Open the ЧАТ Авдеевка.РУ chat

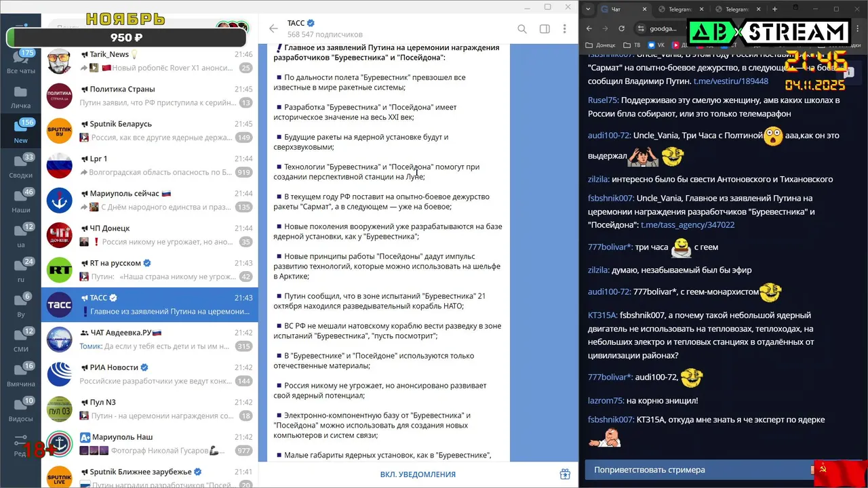pos(150,340)
